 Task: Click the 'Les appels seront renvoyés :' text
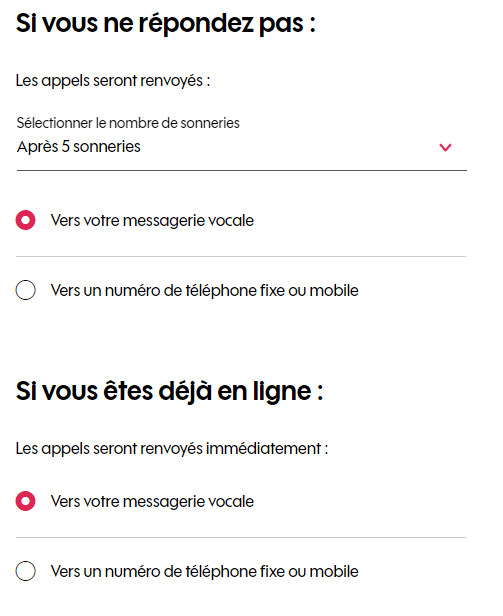coord(113,81)
